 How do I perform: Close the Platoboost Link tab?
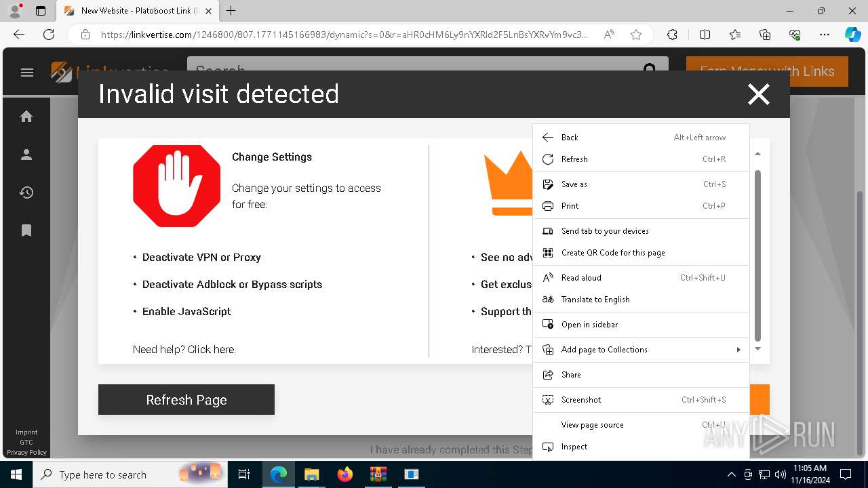click(x=209, y=11)
